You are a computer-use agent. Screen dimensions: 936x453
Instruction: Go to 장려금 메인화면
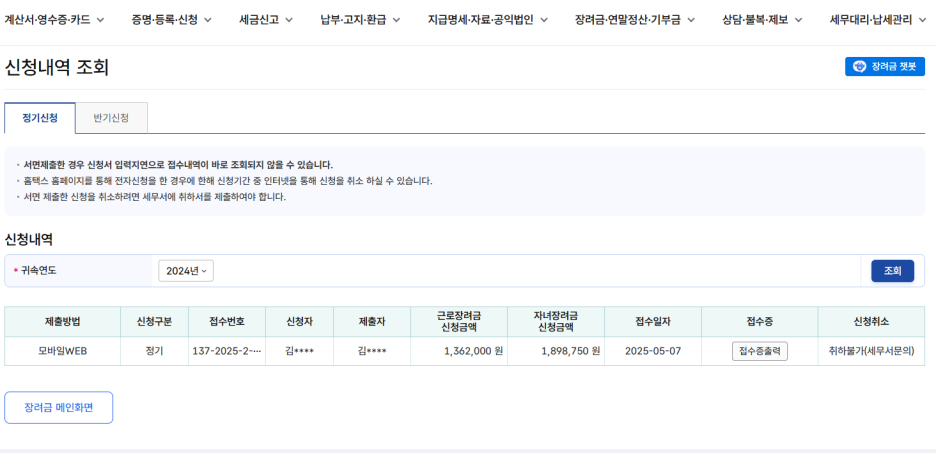[59, 408]
